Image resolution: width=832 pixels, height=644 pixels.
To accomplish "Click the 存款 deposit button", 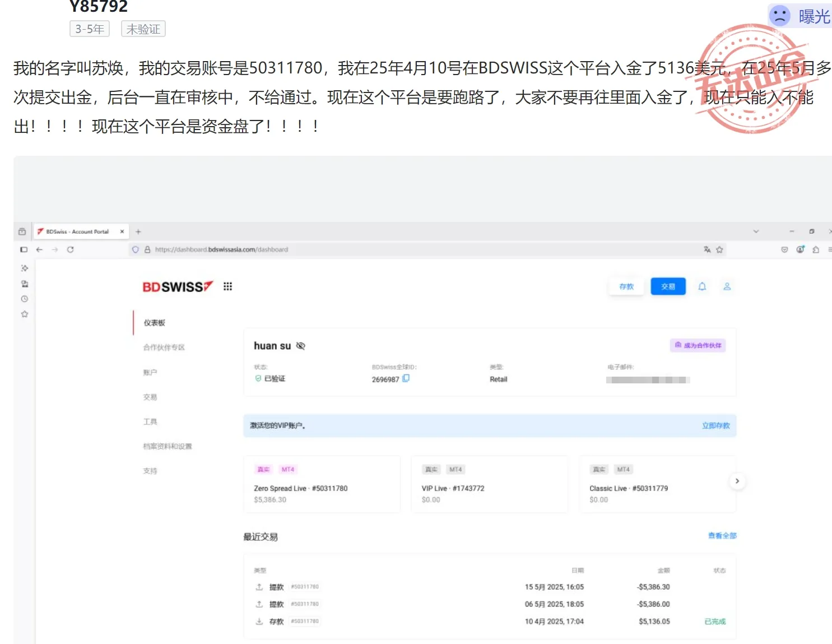I will tap(626, 286).
